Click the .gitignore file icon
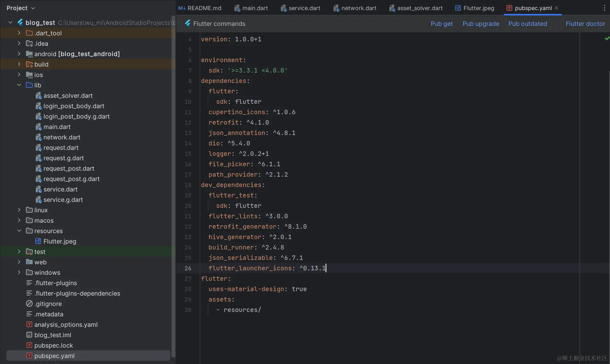 [x=29, y=303]
